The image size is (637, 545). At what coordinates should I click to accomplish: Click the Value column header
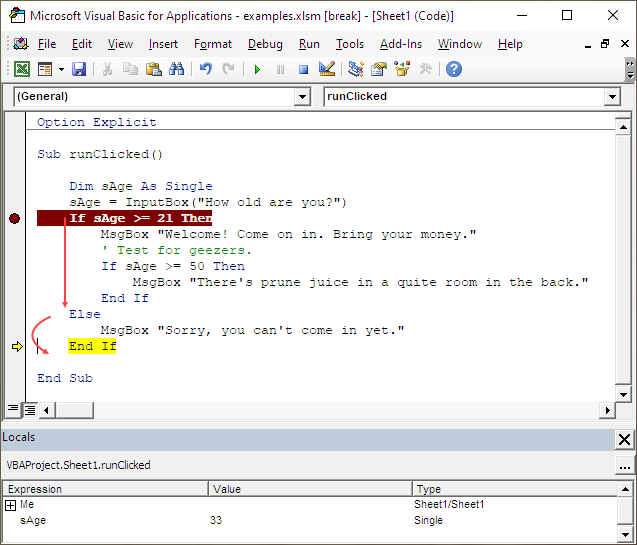pyautogui.click(x=310, y=489)
